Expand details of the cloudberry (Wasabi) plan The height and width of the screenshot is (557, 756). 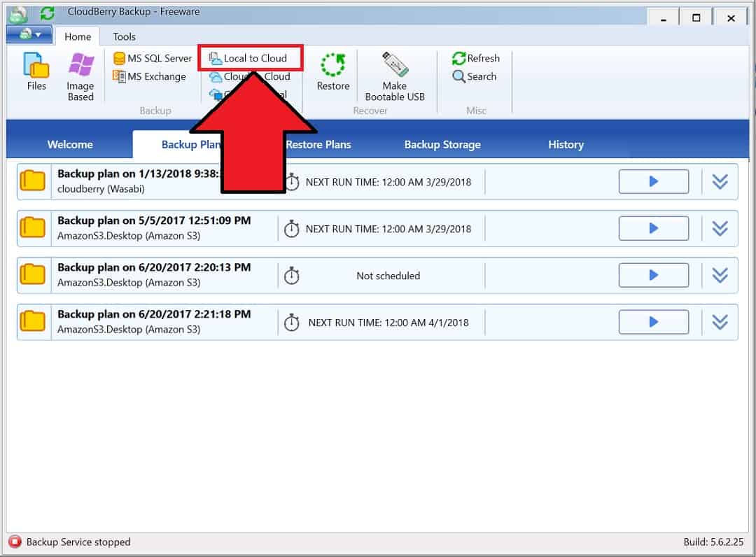[720, 182]
